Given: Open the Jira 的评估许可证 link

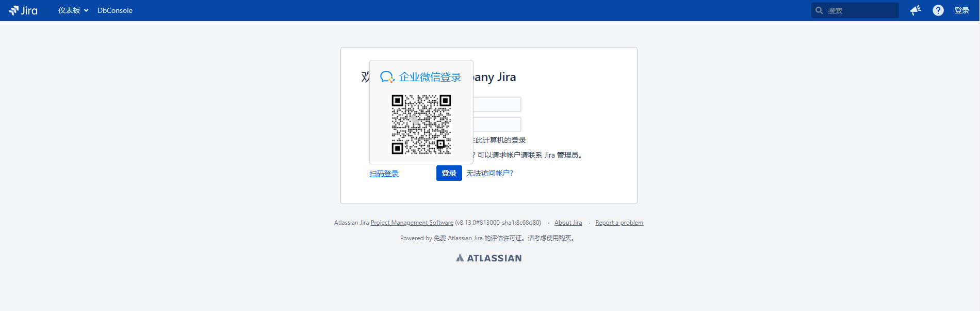Looking at the screenshot, I should [x=497, y=238].
